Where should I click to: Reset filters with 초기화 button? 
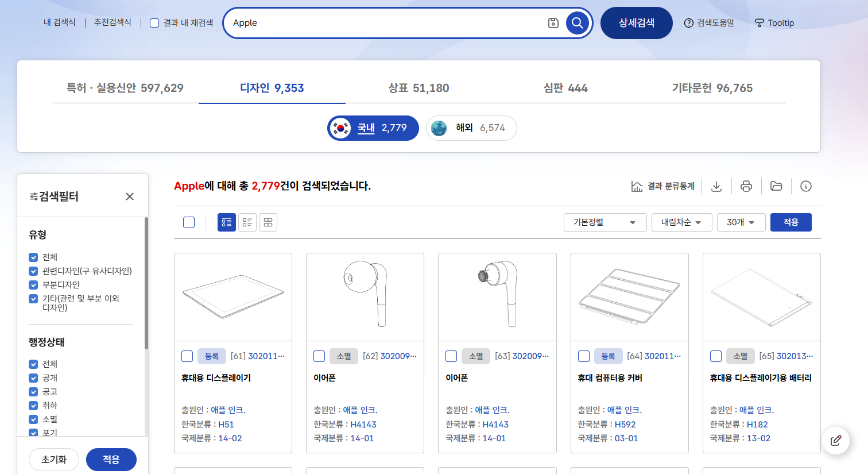coord(54,460)
